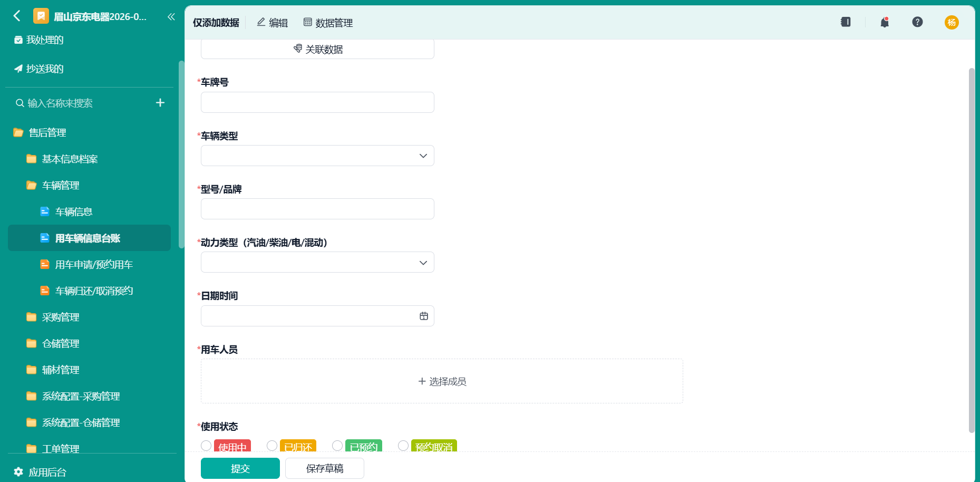
Task: Click the back arrow icon
Action: tap(17, 16)
